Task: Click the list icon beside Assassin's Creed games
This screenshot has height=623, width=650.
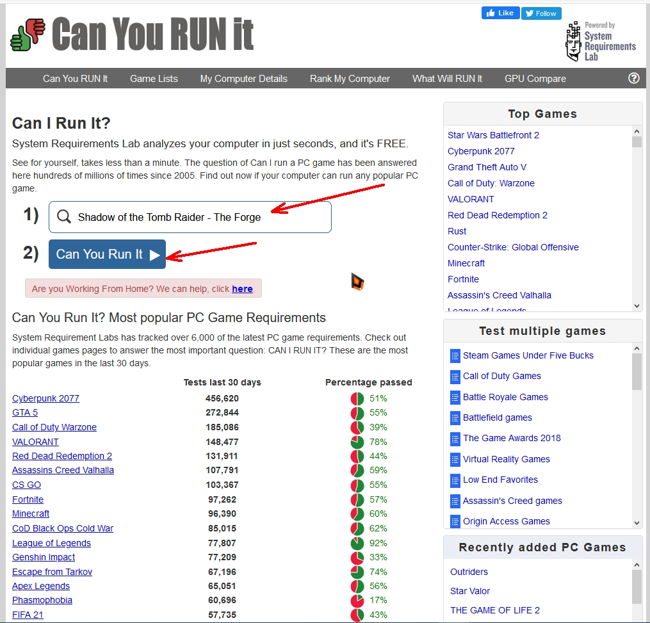Action: tap(455, 501)
